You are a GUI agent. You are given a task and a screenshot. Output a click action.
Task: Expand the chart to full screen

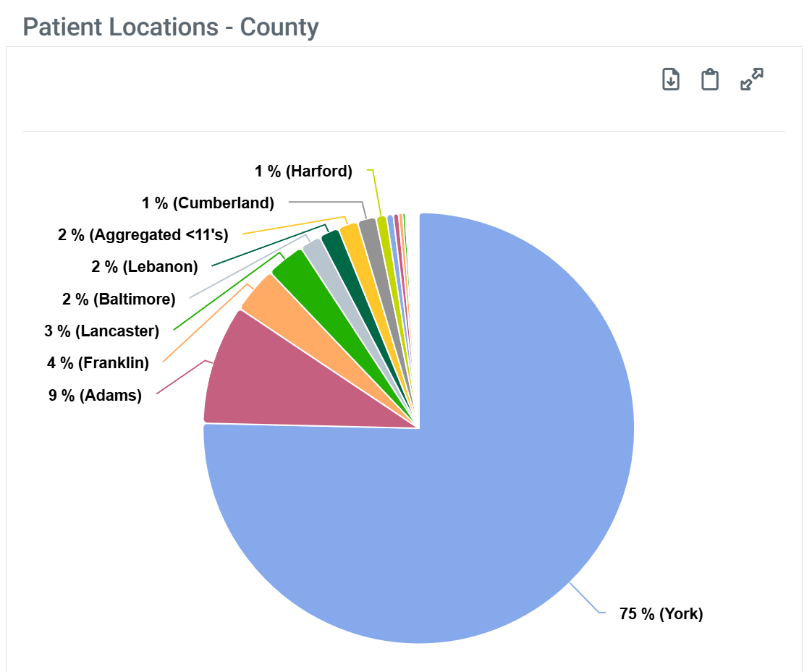(752, 80)
